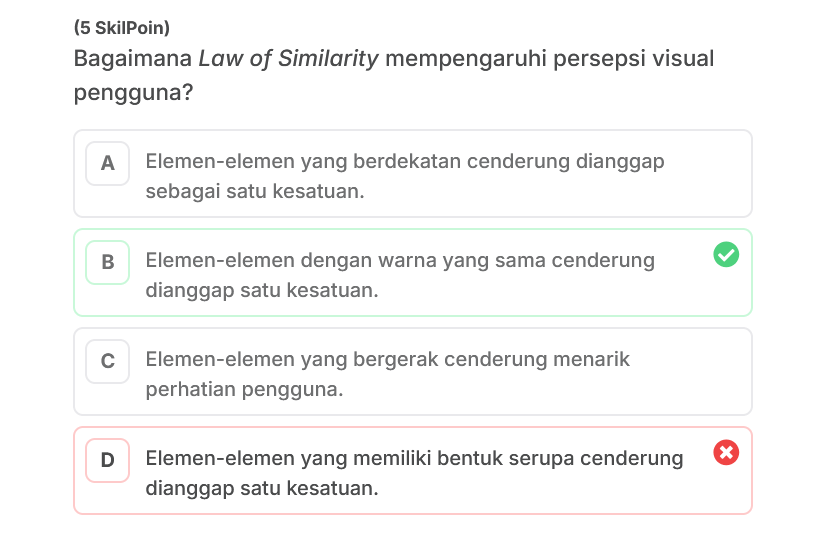Click 'mempengaruhi persepsi visual' in the question
This screenshot has width=821, height=546.
550,59
